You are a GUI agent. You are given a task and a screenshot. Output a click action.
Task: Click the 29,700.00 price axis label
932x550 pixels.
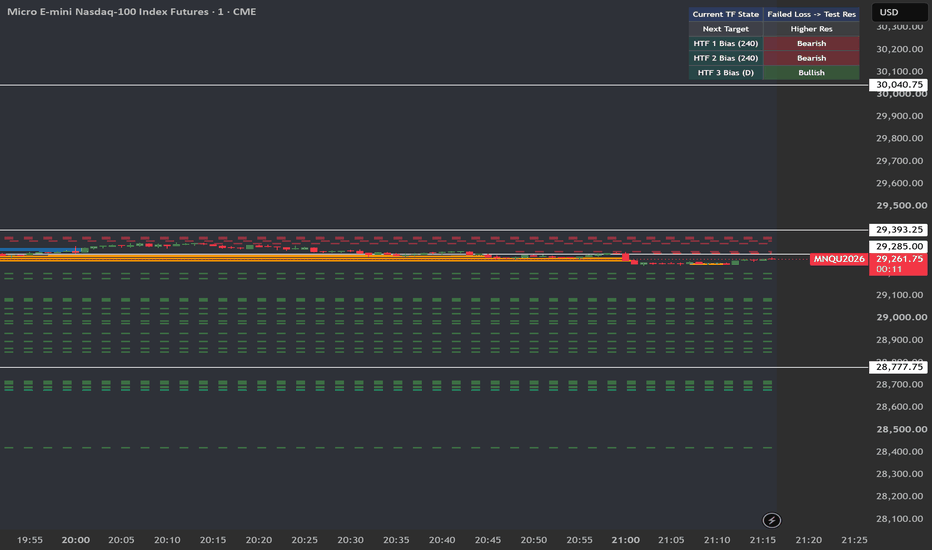tap(899, 161)
